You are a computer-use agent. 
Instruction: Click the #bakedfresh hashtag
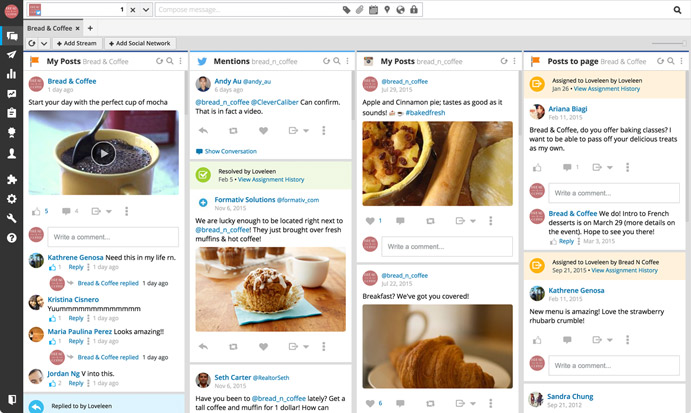click(x=425, y=113)
